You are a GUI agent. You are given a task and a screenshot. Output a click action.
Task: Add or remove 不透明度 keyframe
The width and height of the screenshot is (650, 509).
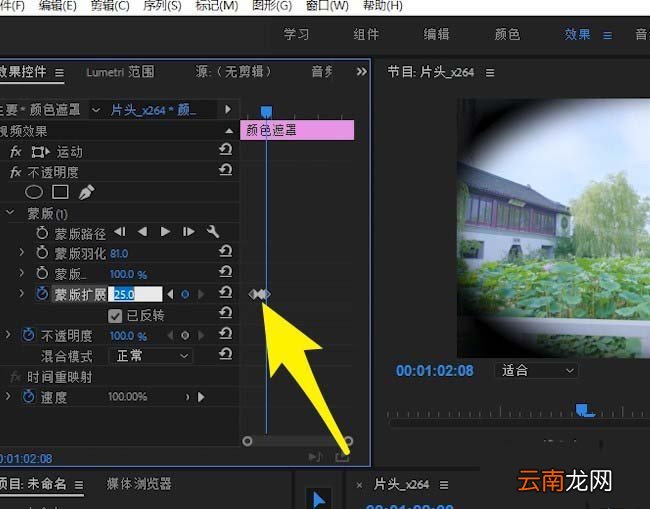[x=185, y=335]
